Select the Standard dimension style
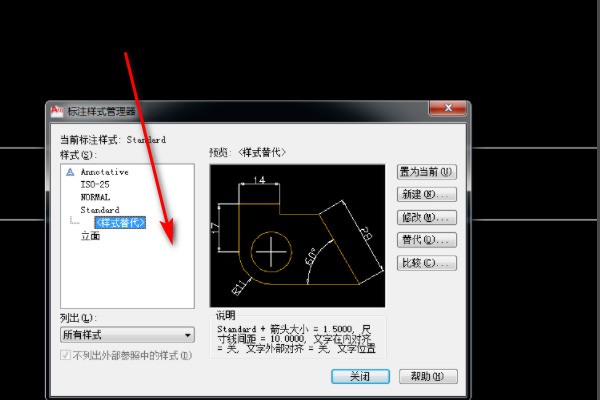 pos(99,211)
